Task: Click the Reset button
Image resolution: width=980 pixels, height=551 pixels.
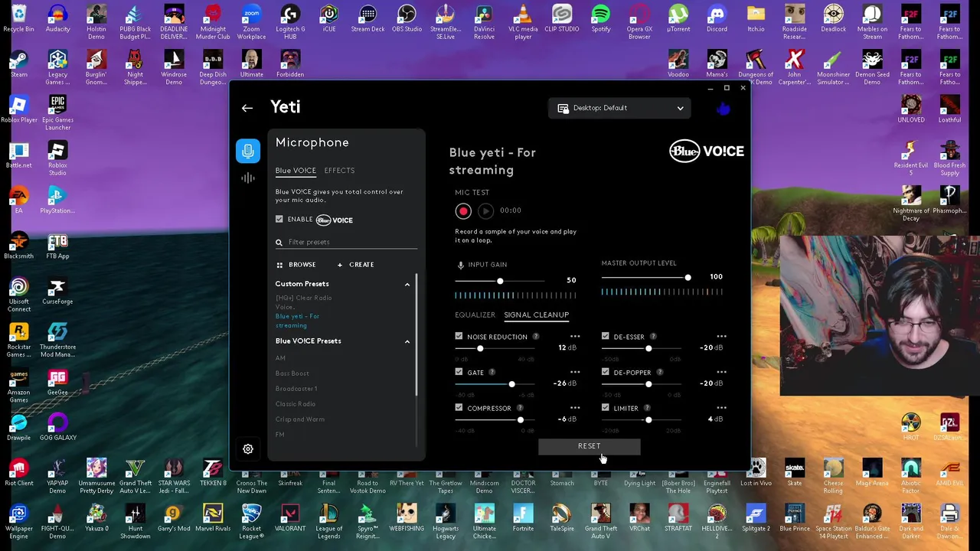Action: click(x=589, y=446)
